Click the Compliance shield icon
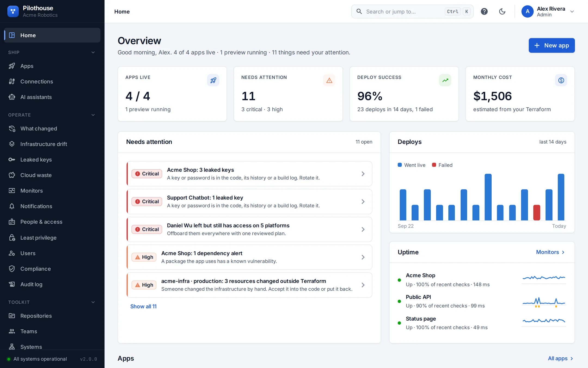588x368 pixels. (x=12, y=269)
